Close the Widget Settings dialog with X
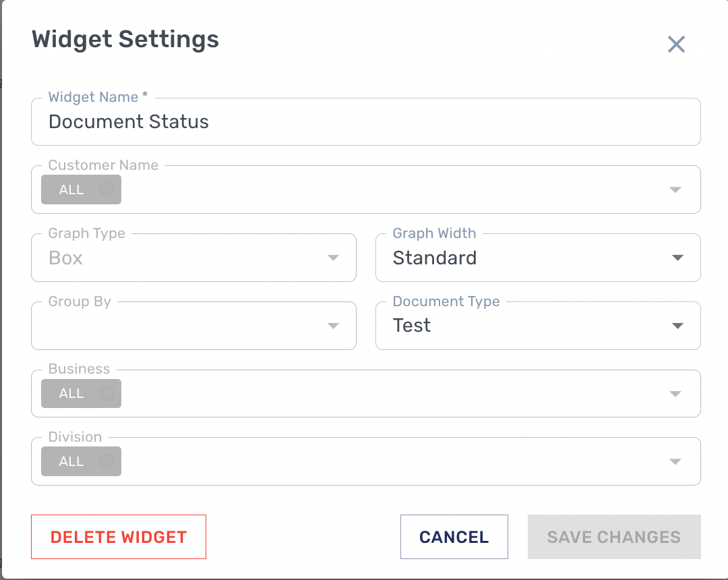Viewport: 728px width, 580px height. point(676,45)
